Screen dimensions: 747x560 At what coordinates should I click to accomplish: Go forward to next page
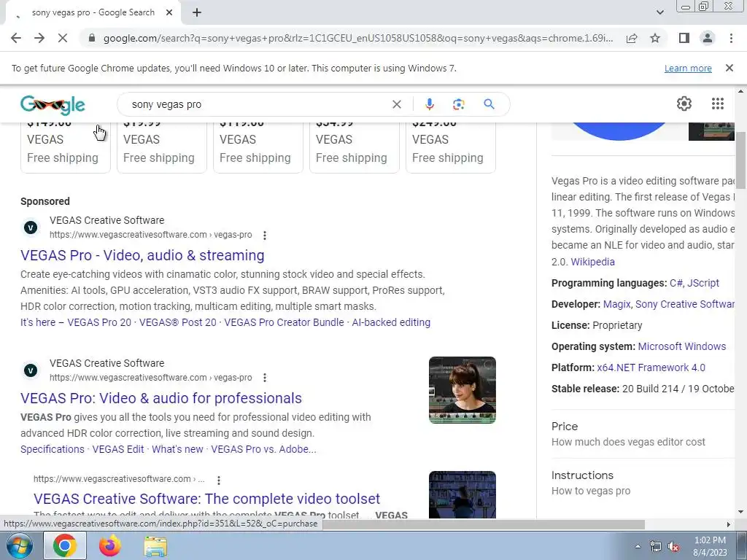(x=39, y=38)
